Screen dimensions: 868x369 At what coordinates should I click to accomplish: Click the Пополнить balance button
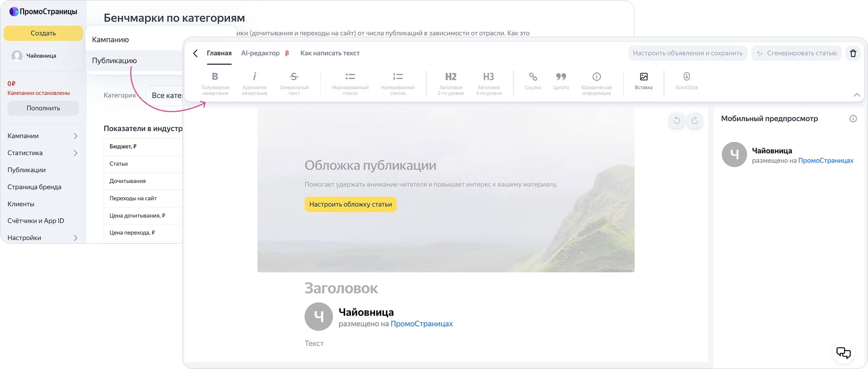(43, 108)
